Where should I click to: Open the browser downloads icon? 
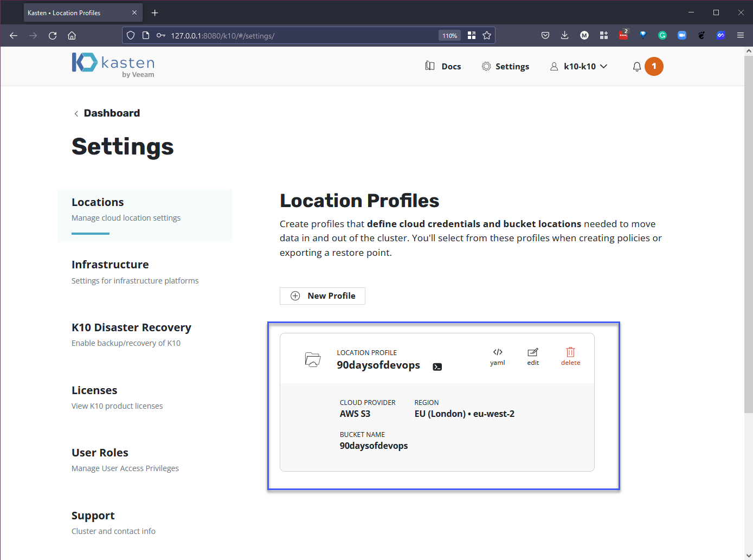pyautogui.click(x=564, y=36)
